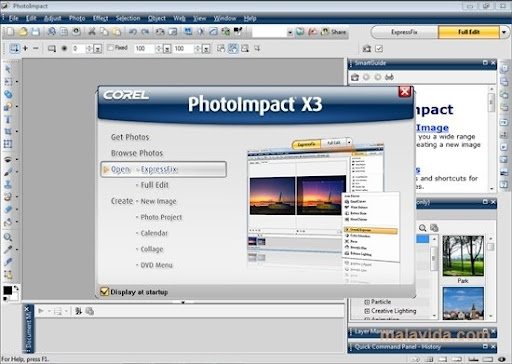The image size is (512, 364).
Task: Click the SmartGuide panel vertical scrollbar
Action: pyautogui.click(x=492, y=138)
